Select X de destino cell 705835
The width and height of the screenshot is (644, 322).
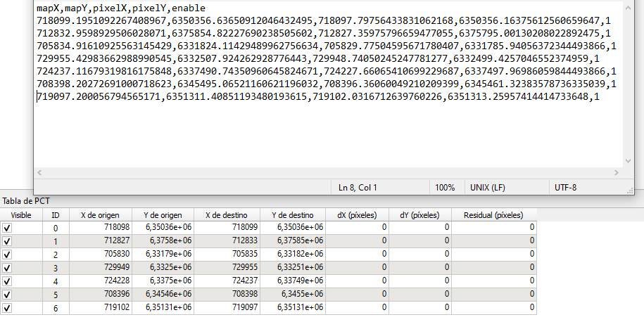[227, 255]
